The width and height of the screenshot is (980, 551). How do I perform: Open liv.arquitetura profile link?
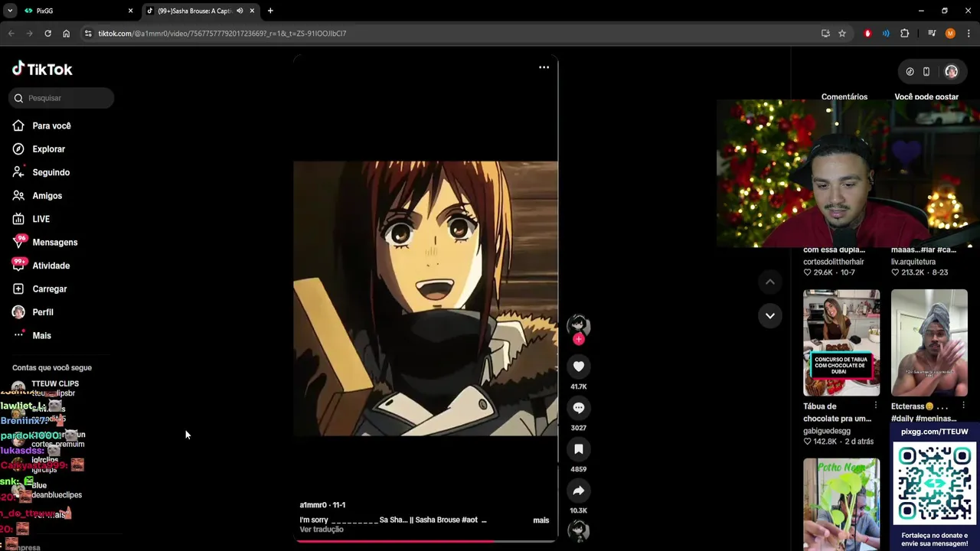pos(913,262)
